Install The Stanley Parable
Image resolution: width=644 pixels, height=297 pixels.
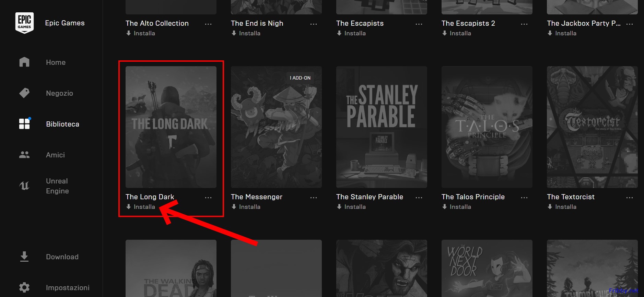tap(351, 207)
